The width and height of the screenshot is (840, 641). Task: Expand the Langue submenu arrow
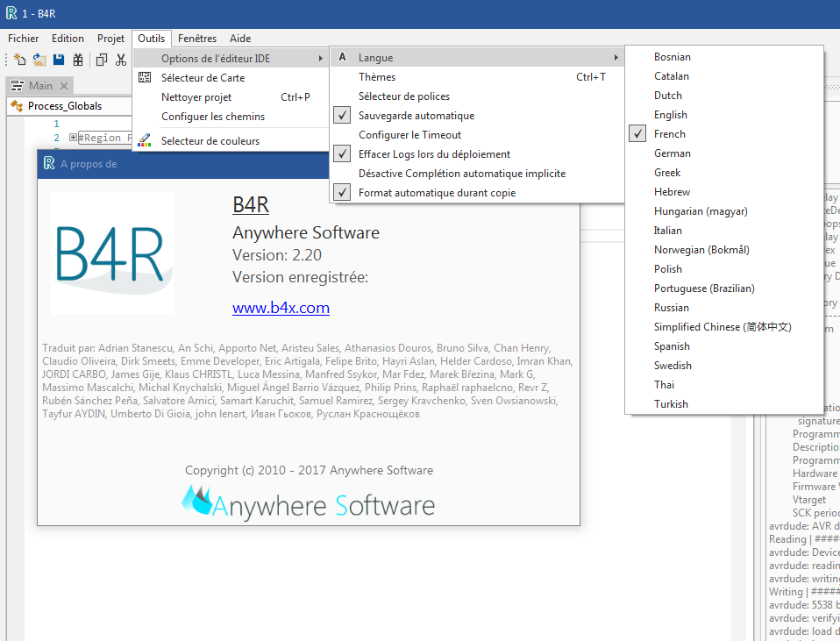(x=616, y=57)
